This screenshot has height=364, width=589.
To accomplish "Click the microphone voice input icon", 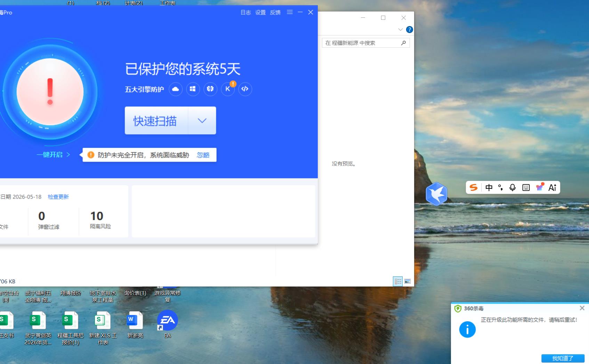I will tap(513, 188).
